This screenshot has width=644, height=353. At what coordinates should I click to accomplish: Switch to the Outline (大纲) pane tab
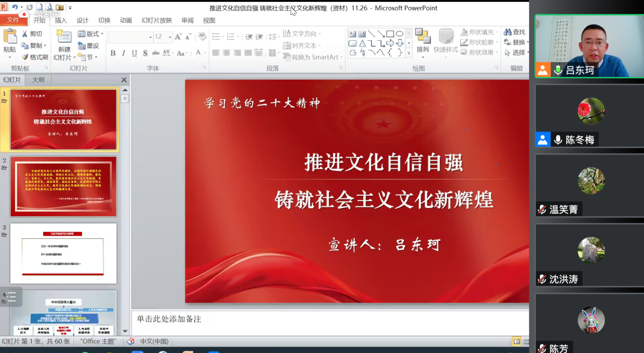pyautogui.click(x=38, y=80)
